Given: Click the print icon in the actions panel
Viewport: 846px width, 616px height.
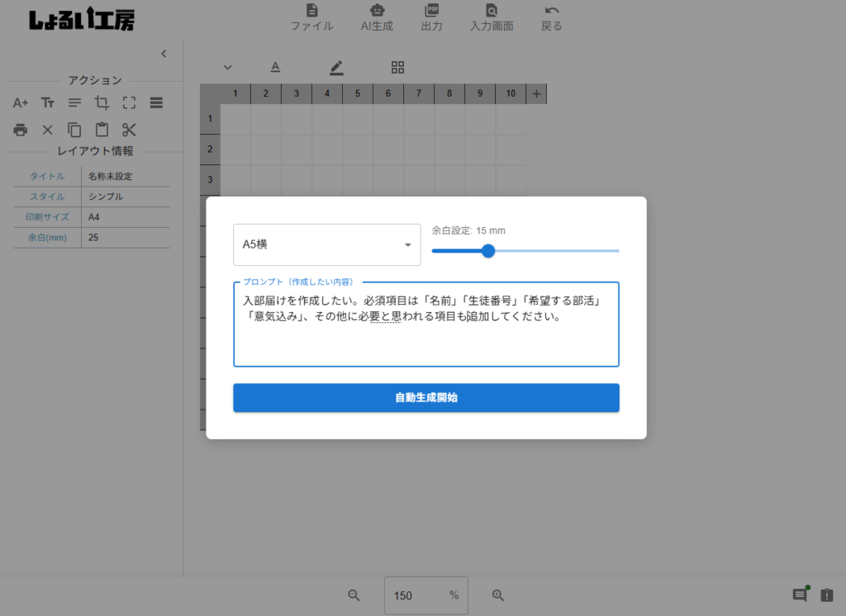Looking at the screenshot, I should click(21, 130).
